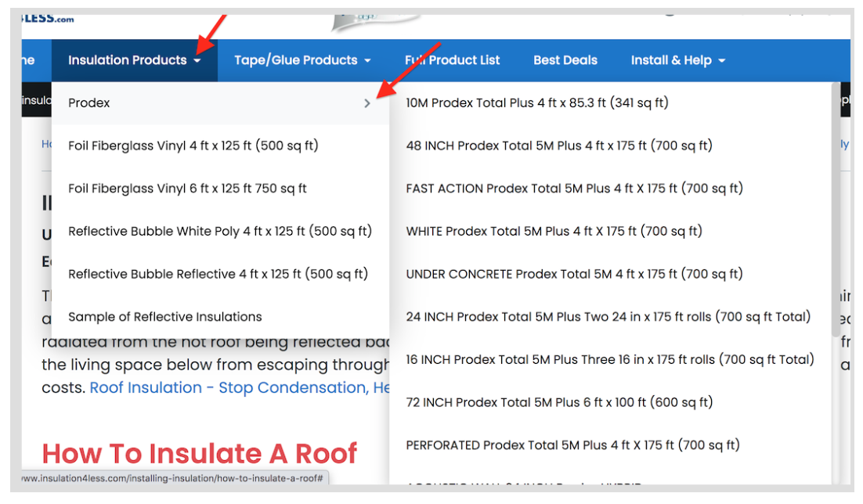
Task: Open the Best Deals page
Action: click(565, 60)
